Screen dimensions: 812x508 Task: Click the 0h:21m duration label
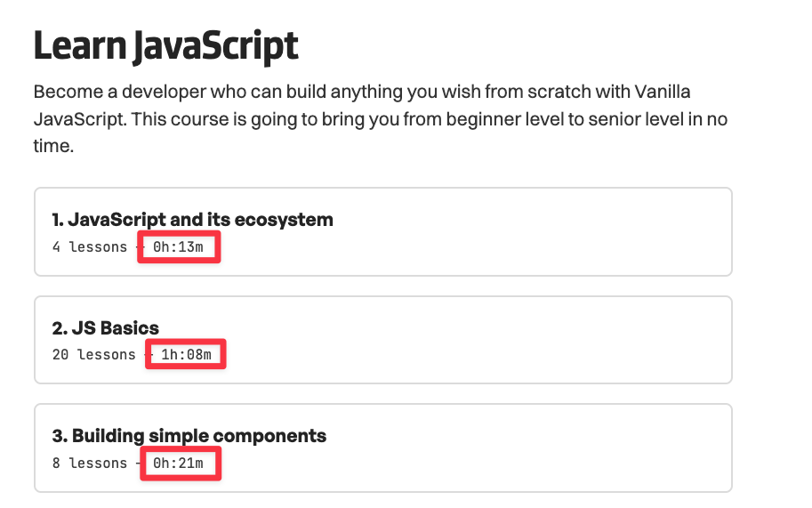(x=178, y=464)
